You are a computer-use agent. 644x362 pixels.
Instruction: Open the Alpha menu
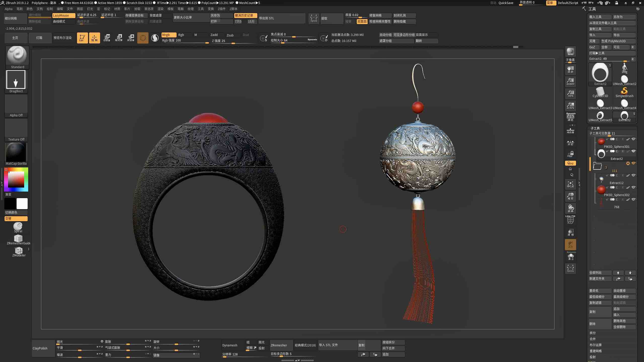click(x=9, y=9)
